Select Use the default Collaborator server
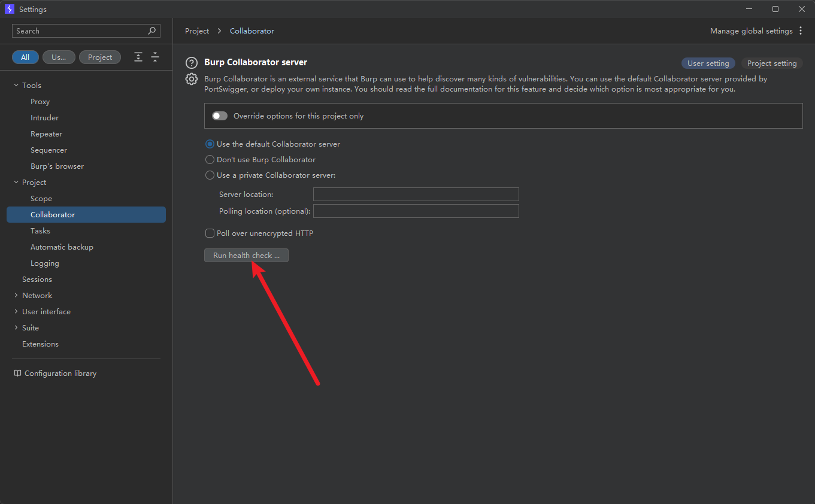The width and height of the screenshot is (815, 504). click(210, 144)
